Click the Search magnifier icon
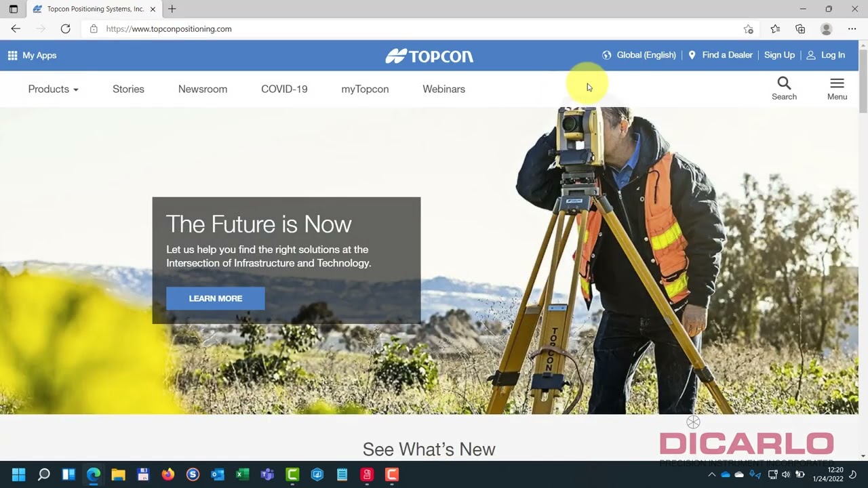 (784, 83)
